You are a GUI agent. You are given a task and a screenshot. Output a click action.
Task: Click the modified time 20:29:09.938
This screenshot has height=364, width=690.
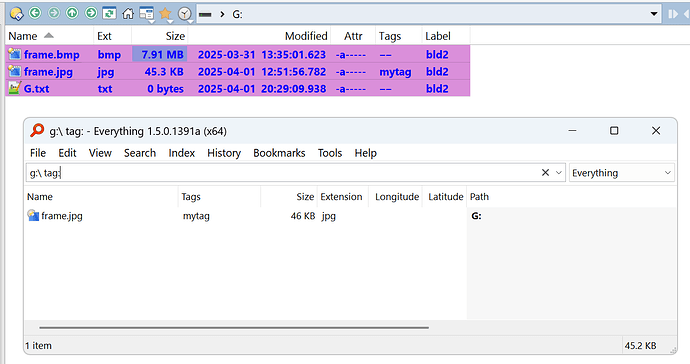tap(294, 89)
